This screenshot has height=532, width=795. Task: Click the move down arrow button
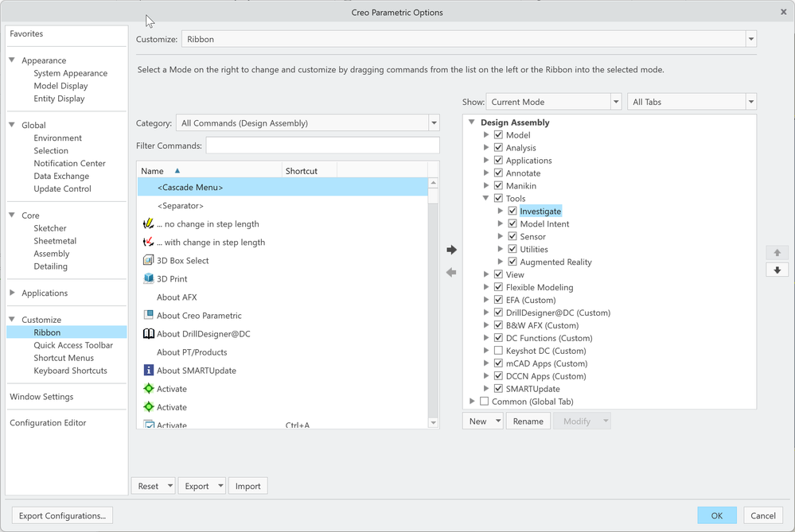click(x=777, y=270)
